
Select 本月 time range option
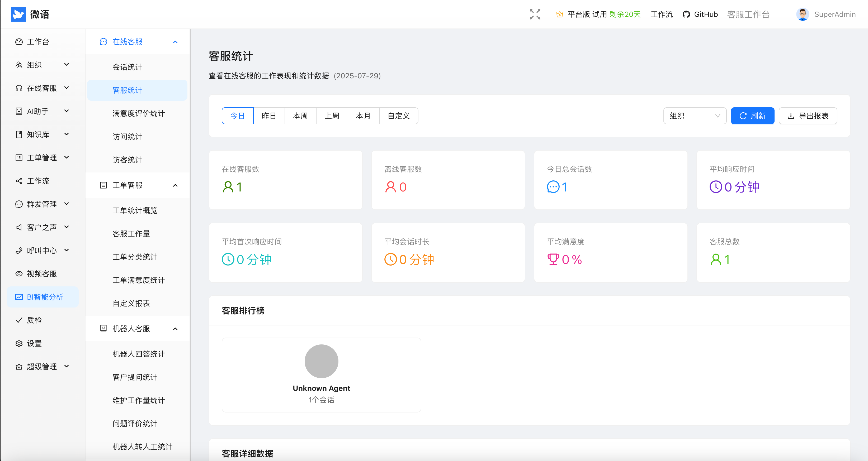363,116
